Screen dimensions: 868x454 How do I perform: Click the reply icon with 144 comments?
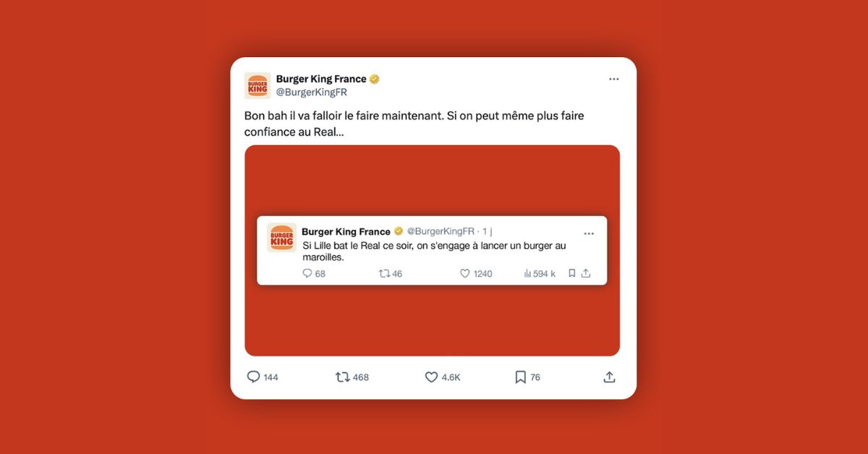click(253, 377)
